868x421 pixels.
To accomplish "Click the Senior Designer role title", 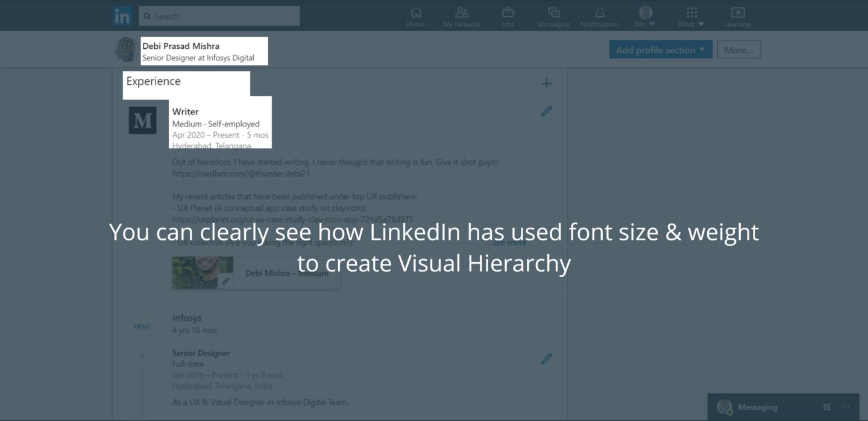I will 201,353.
